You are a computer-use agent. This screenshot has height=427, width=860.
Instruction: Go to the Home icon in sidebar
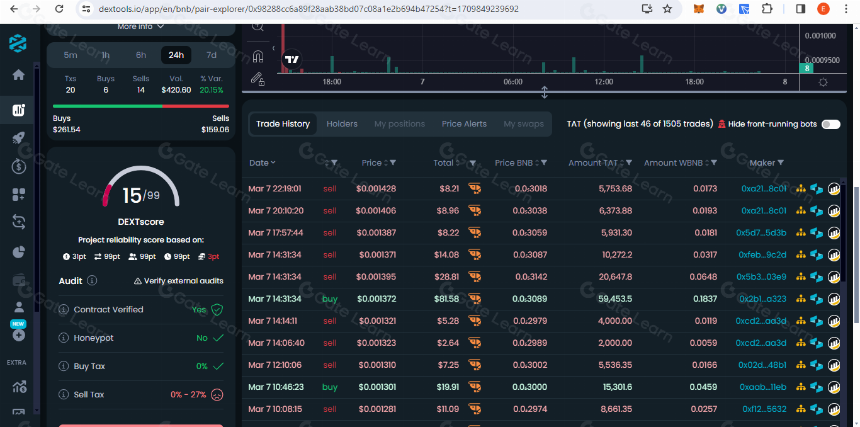(19, 75)
